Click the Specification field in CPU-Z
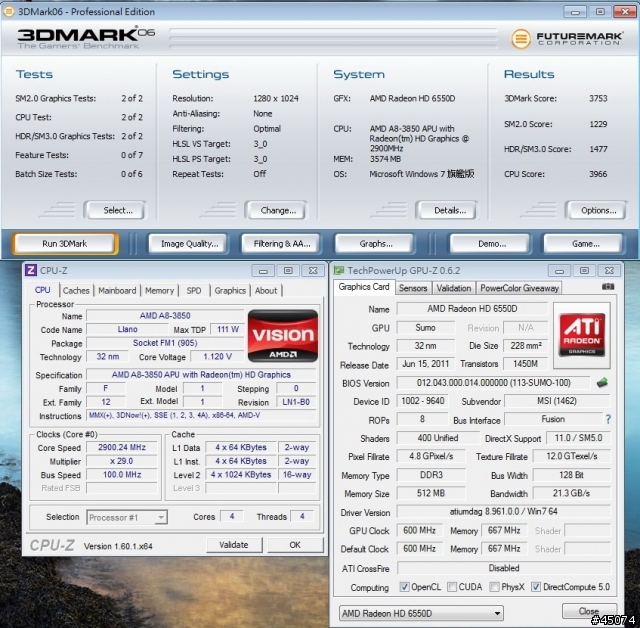640x628 pixels. [201, 375]
